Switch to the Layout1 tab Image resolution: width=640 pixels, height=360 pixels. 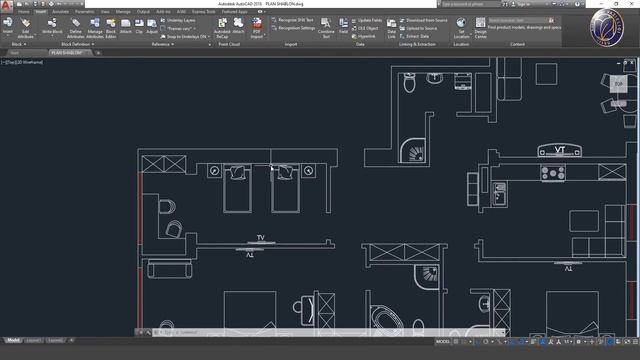tap(33, 340)
